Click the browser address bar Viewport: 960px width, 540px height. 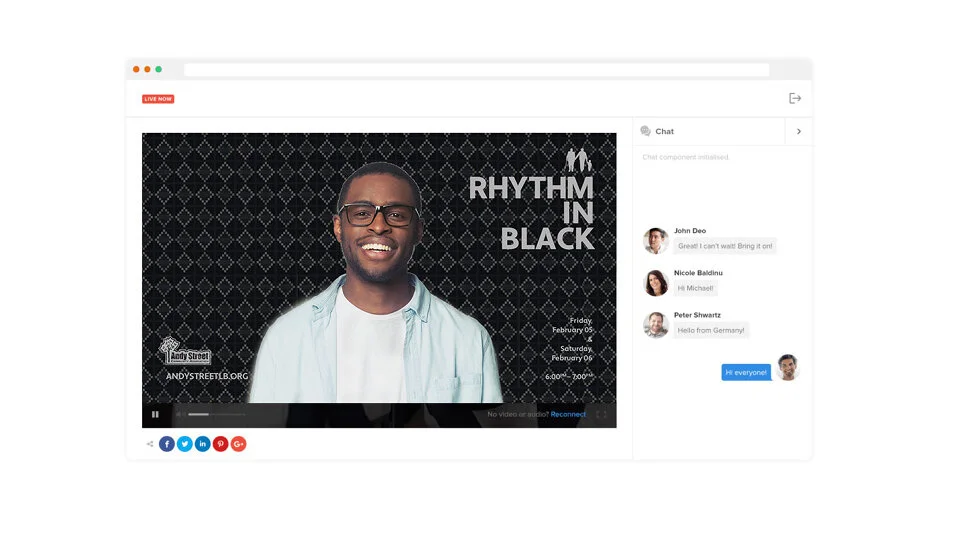476,70
